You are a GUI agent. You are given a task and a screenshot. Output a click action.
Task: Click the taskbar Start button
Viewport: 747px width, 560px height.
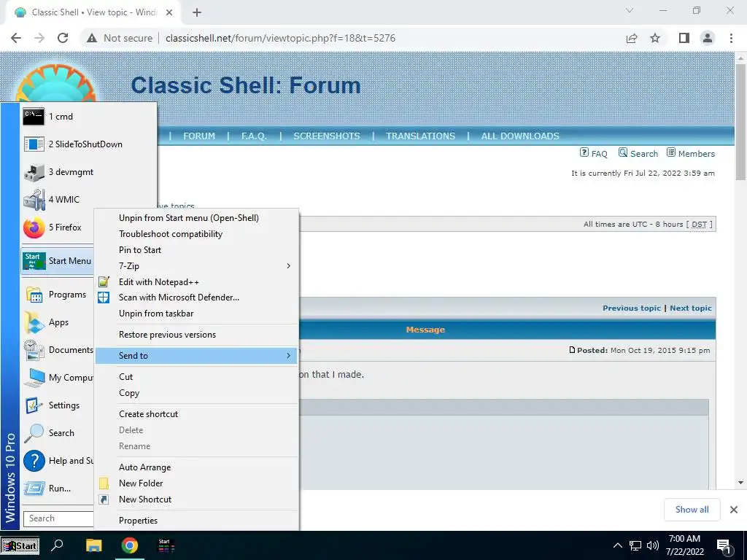coord(20,545)
